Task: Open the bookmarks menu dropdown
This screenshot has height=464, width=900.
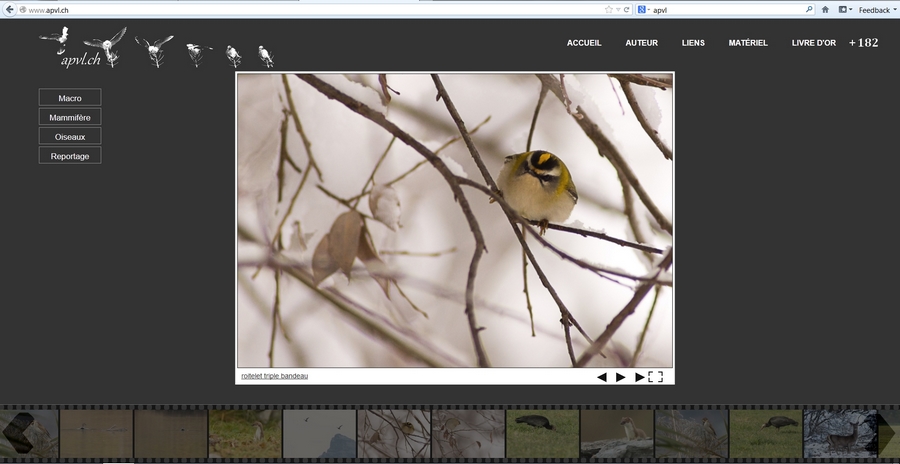Action: tap(845, 9)
